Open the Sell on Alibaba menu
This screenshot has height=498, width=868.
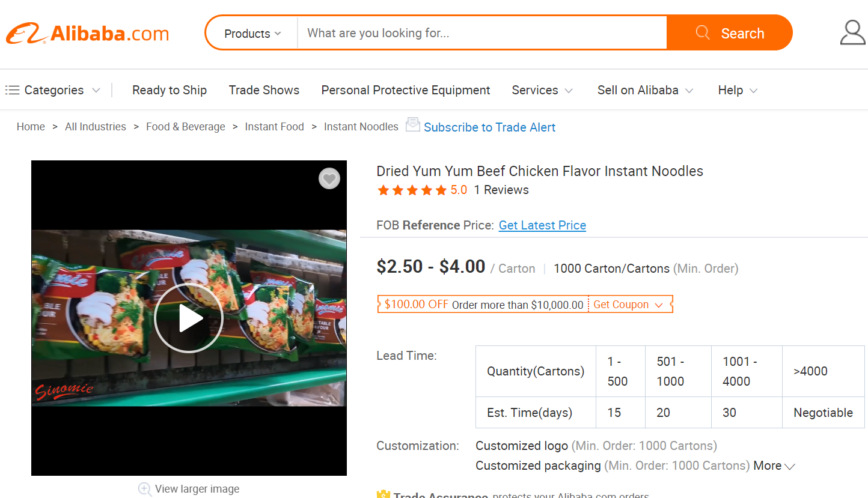645,90
